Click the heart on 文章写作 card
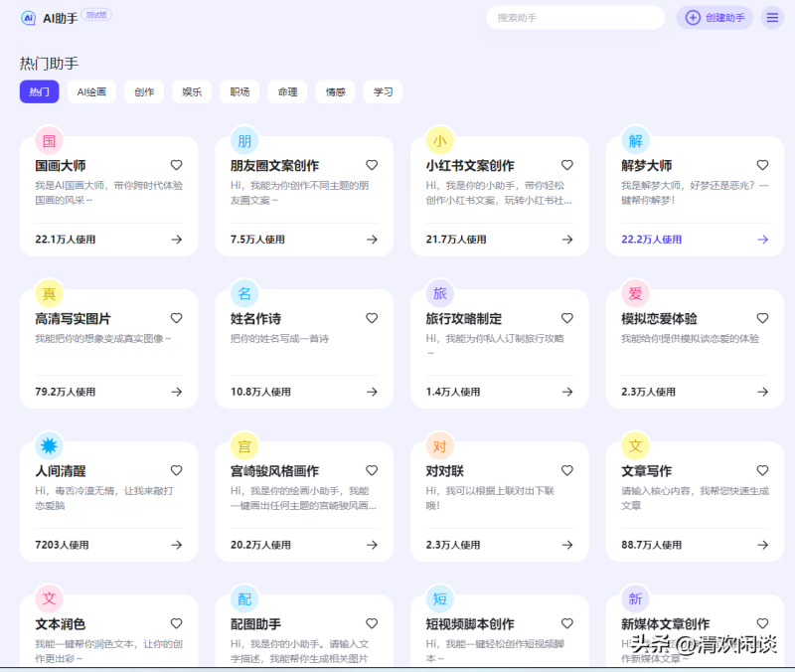Viewport: 795px width, 672px height. tap(762, 470)
